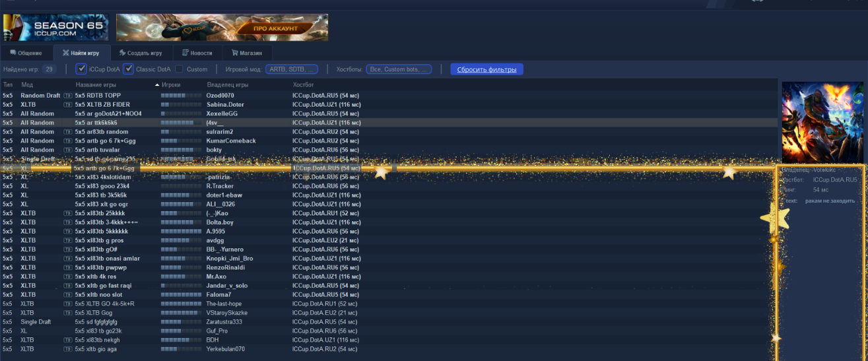This screenshot has height=361, width=868.
Task: Click owner name R.Tracker
Action: click(x=220, y=186)
